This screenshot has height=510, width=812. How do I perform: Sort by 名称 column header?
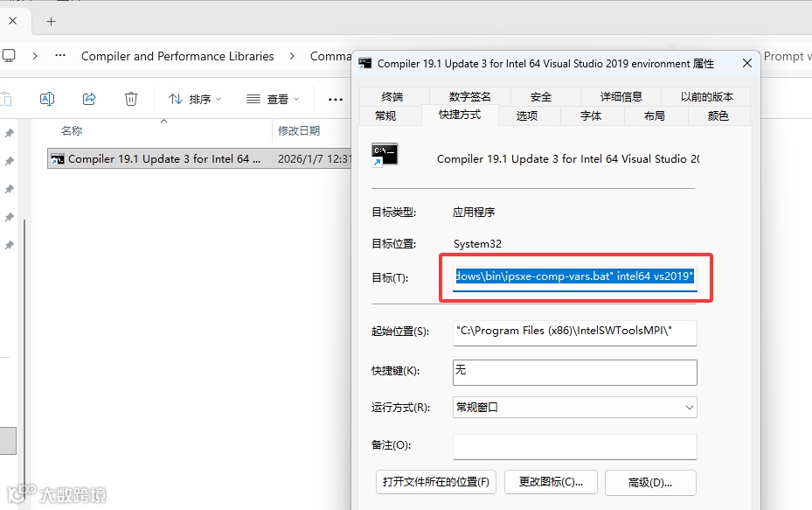[72, 130]
